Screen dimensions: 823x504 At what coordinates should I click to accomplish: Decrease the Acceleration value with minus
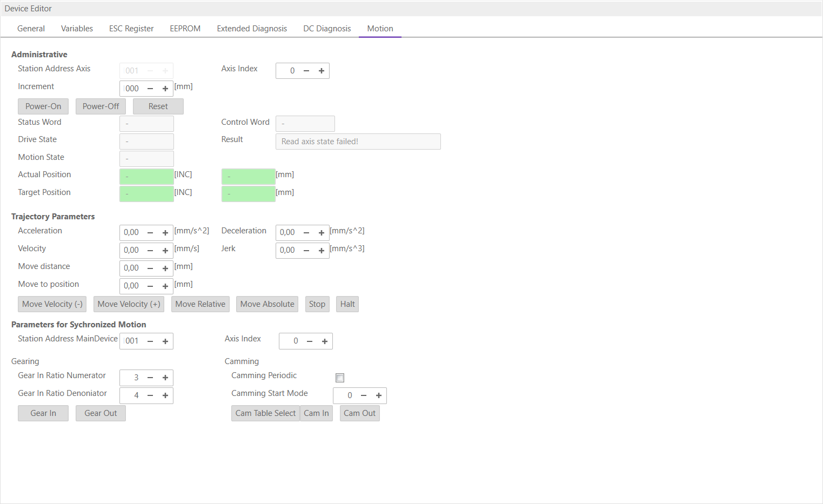pos(150,233)
